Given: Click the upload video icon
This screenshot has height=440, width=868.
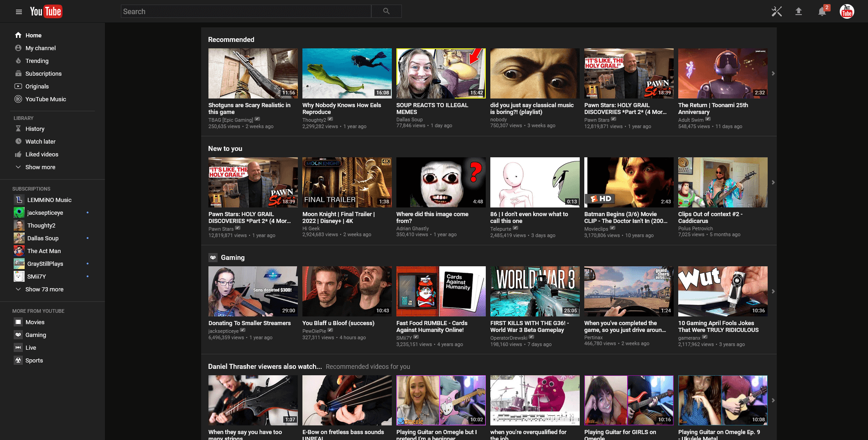Looking at the screenshot, I should [799, 11].
